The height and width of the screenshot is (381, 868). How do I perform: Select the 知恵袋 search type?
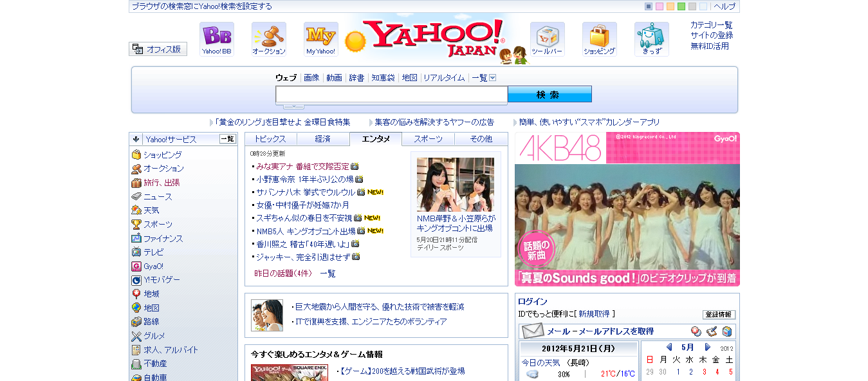pos(383,78)
